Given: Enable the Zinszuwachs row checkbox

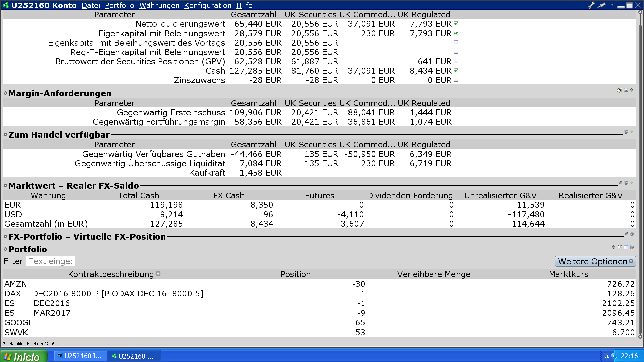Looking at the screenshot, I should click(x=456, y=80).
